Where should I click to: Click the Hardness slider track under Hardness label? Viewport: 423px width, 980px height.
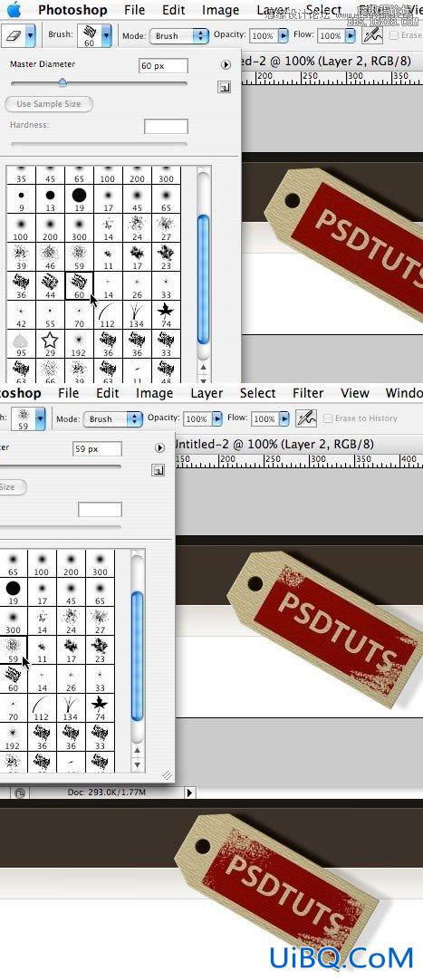point(99,144)
